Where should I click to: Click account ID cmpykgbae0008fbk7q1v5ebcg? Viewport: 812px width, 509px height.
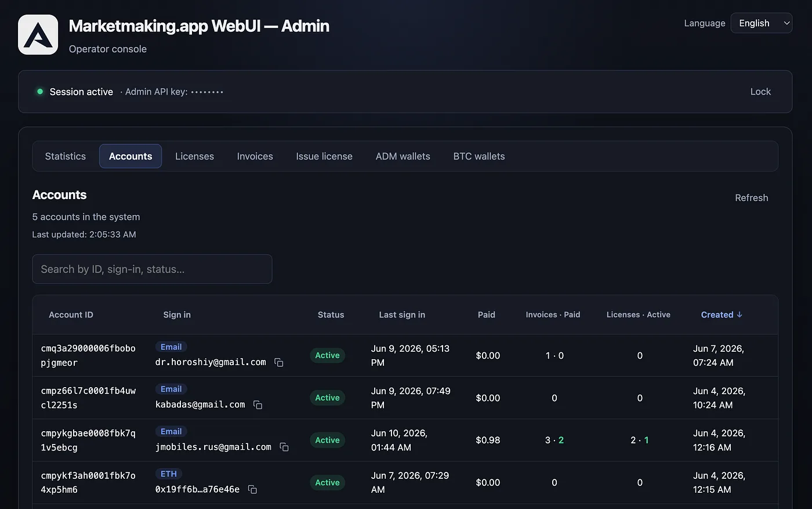(x=88, y=440)
